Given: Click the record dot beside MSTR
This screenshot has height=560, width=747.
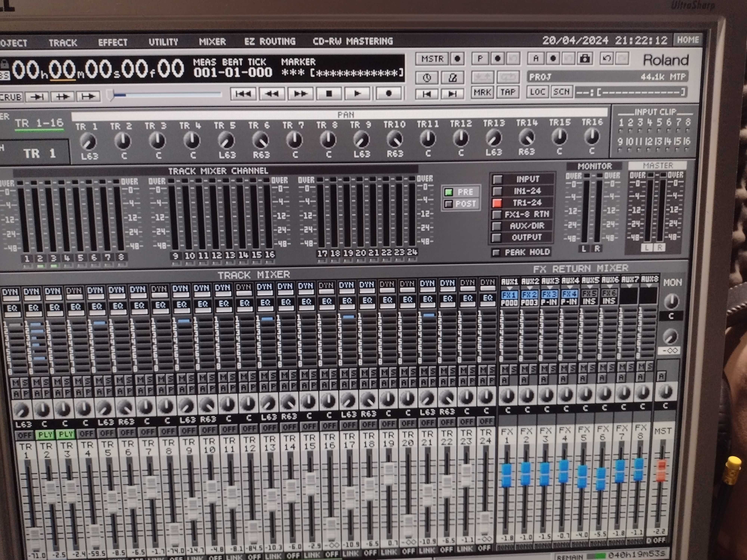Looking at the screenshot, I should (x=457, y=59).
